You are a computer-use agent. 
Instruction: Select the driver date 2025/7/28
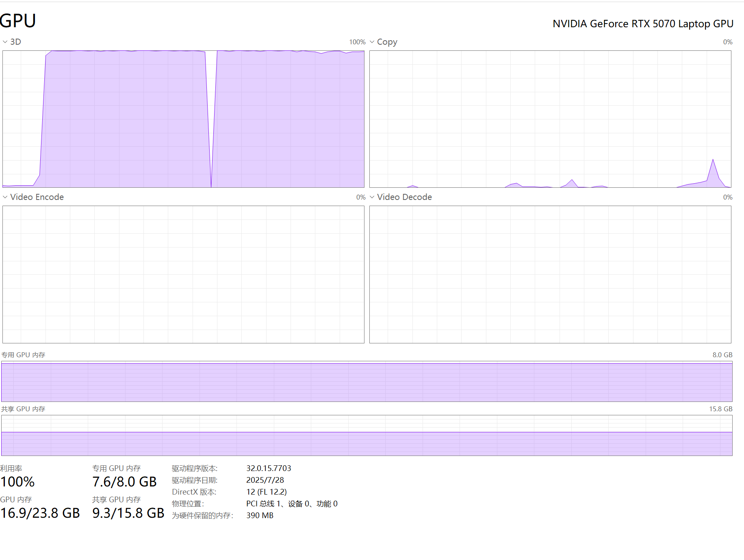coord(265,480)
